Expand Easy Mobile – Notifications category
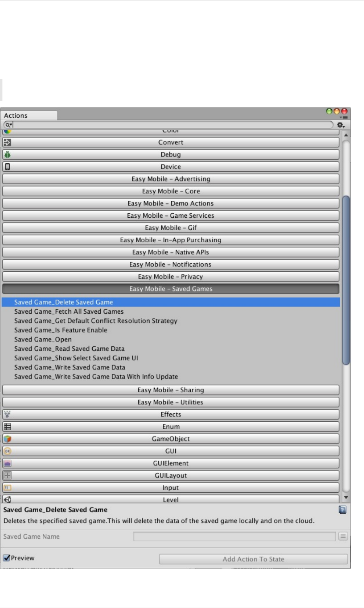Screen dimensions: 364x608 point(171,264)
